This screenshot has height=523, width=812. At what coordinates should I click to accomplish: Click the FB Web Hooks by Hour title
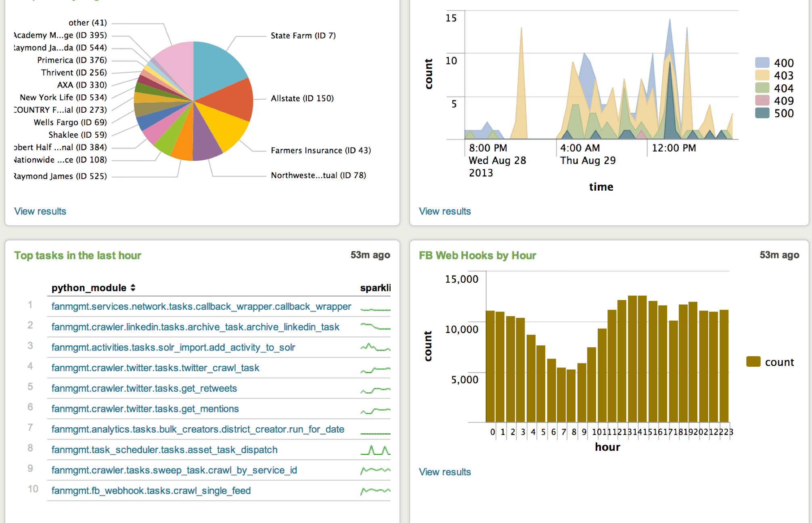pos(477,255)
